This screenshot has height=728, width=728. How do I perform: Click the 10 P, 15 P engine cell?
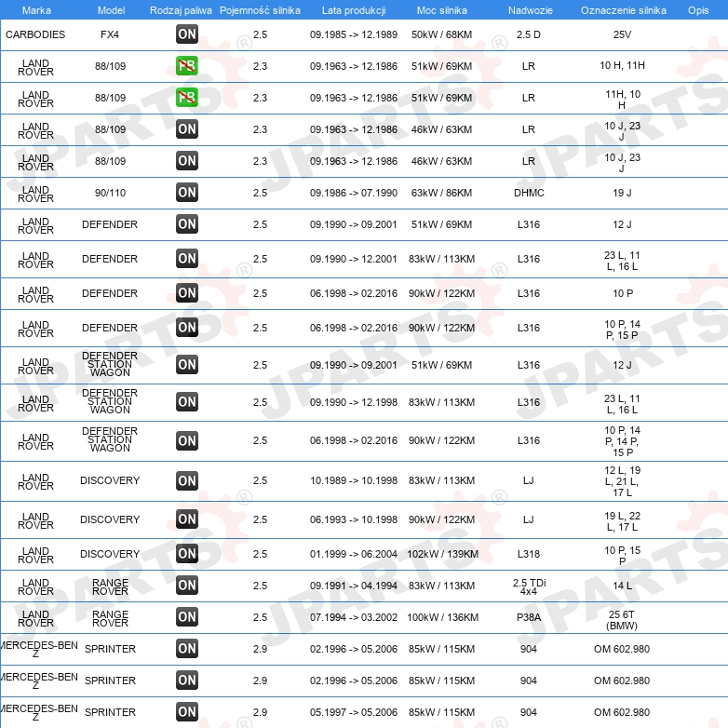click(622, 555)
